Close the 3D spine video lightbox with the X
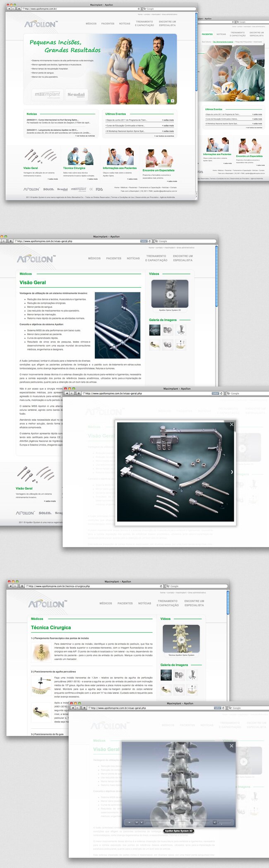 pyautogui.click(x=231, y=746)
